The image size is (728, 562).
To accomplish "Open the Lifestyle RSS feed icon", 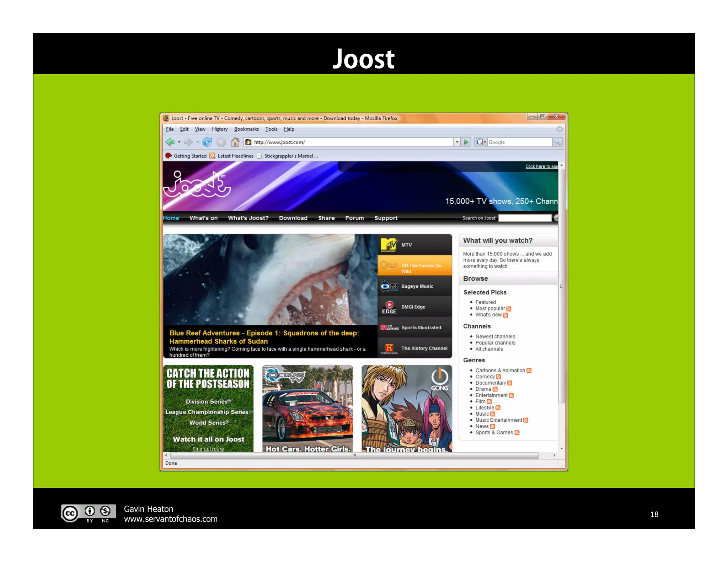I will coord(498,408).
